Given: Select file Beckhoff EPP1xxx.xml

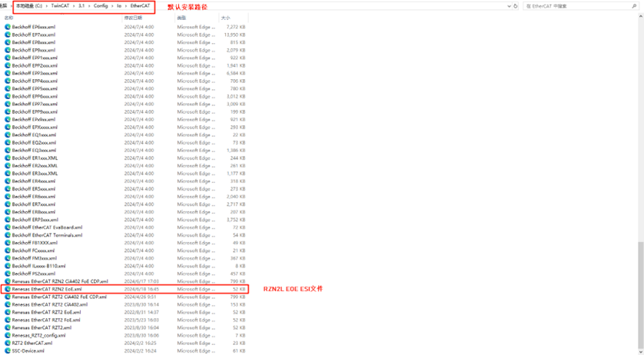Looking at the screenshot, I should tap(35, 58).
